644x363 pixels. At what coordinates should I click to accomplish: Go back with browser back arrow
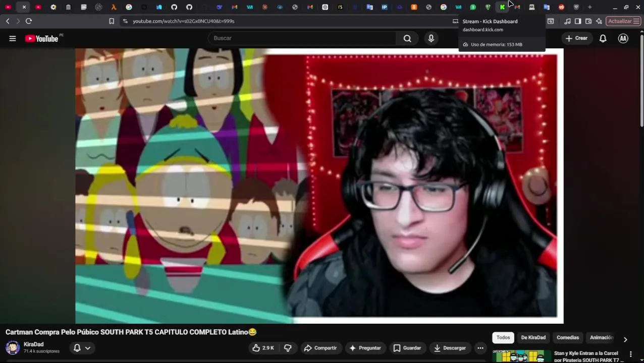click(x=8, y=21)
